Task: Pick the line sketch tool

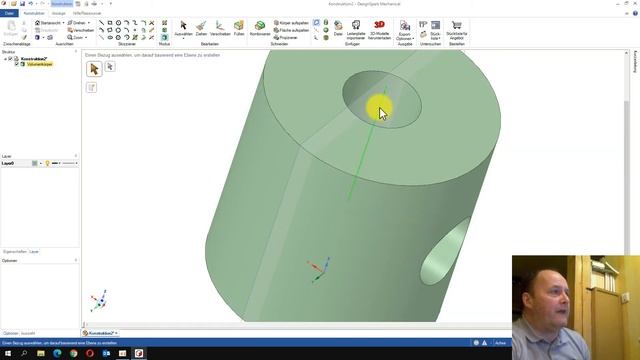Action: [102, 23]
